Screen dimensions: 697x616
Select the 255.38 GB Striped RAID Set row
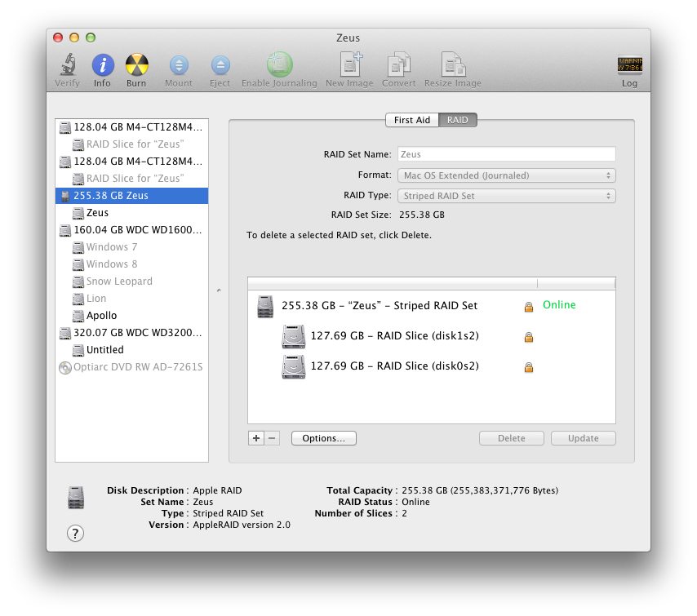pyautogui.click(x=431, y=306)
